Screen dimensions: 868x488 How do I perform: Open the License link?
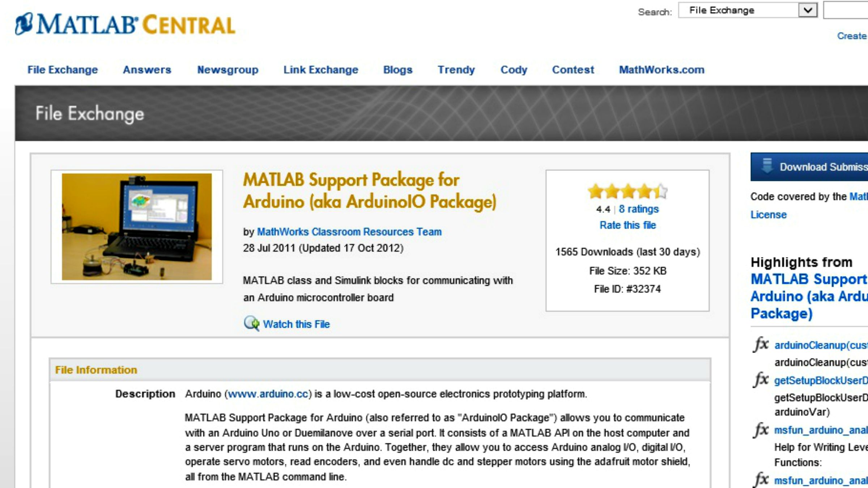click(x=769, y=215)
